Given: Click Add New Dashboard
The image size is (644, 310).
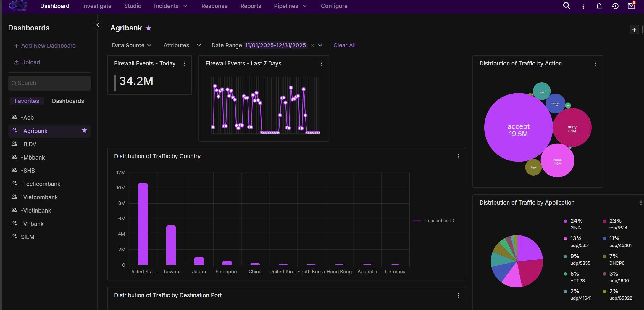Looking at the screenshot, I should 45,46.
